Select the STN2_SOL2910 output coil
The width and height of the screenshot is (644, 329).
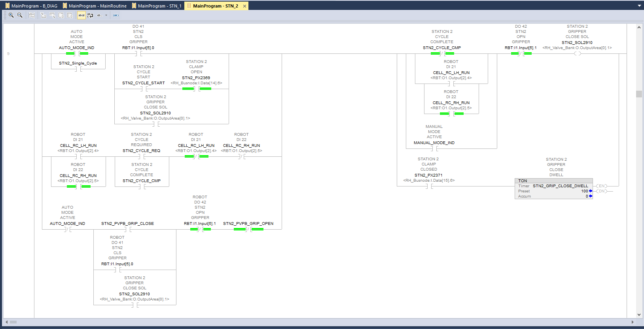pyautogui.click(x=578, y=53)
